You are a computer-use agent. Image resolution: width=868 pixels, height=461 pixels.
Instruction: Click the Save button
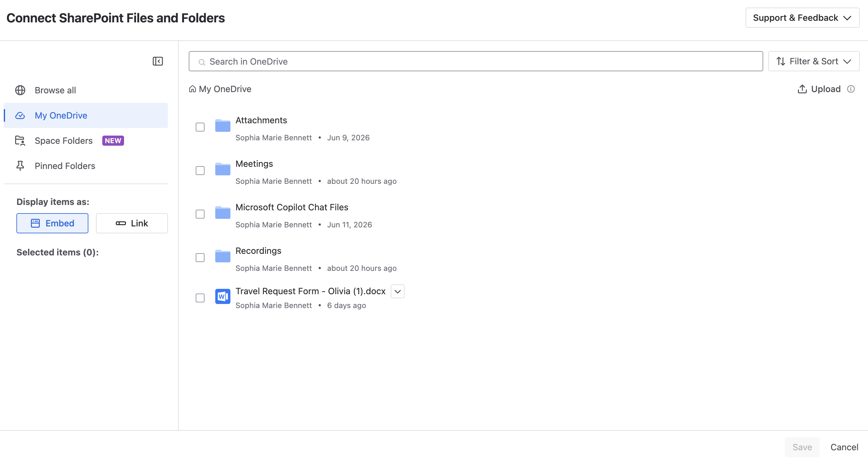coord(802,447)
